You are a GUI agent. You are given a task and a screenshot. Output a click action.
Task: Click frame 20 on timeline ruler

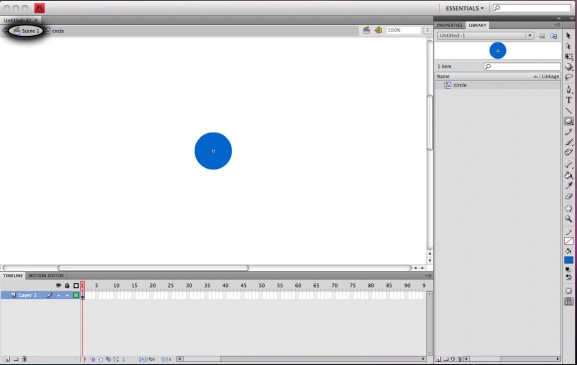click(x=152, y=286)
